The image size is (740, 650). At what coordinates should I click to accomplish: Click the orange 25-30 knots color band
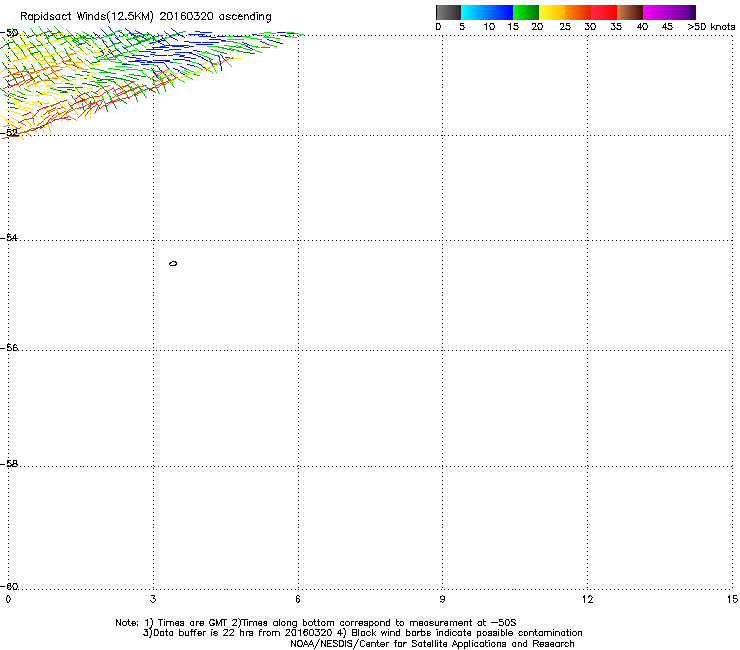[x=578, y=12]
